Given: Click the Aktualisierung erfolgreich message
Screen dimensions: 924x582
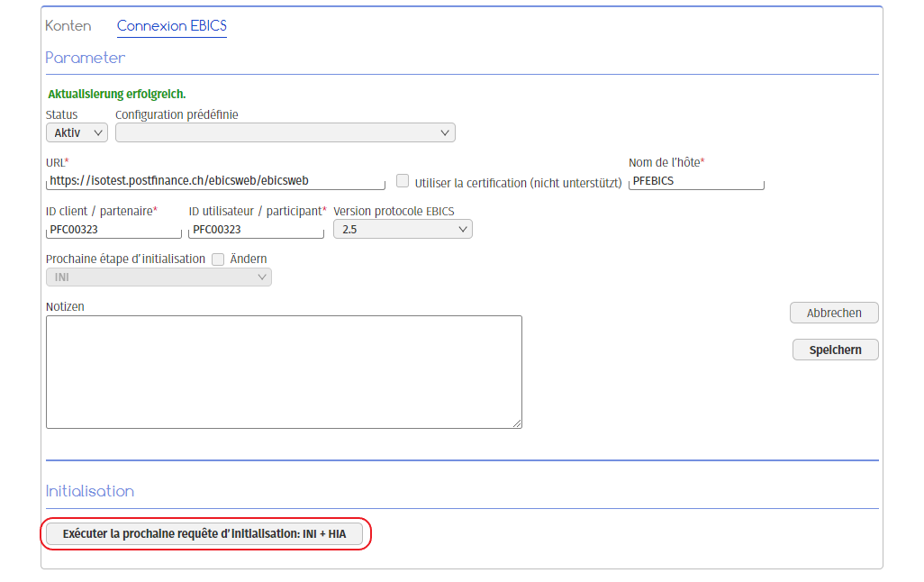Looking at the screenshot, I should coord(117,95).
